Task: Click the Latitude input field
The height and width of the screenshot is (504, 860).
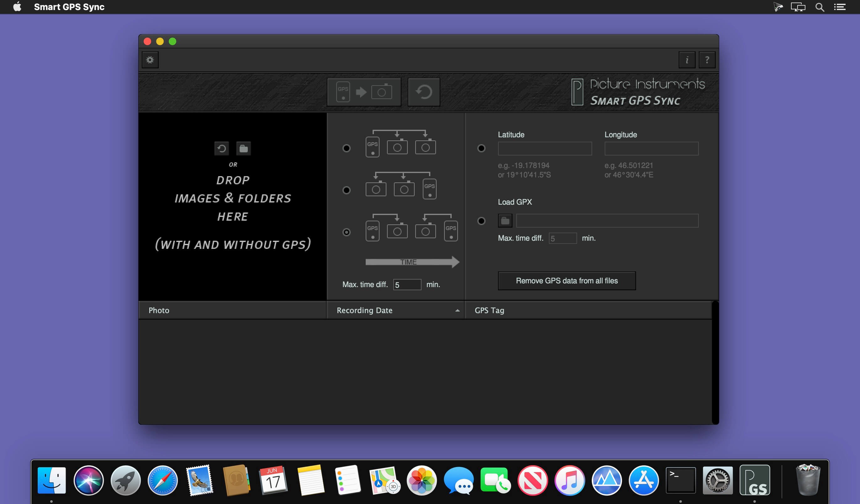Action: tap(545, 149)
